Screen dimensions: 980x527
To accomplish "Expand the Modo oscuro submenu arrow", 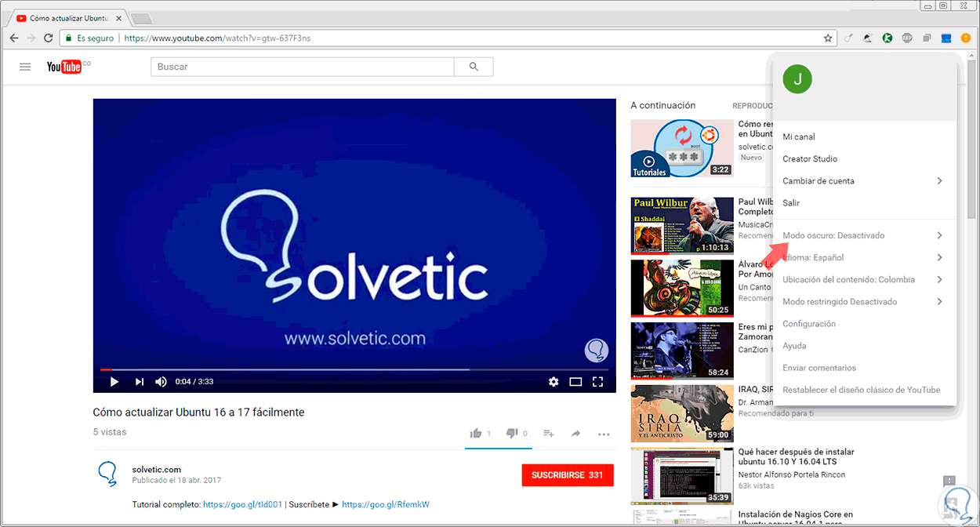I will pos(939,235).
